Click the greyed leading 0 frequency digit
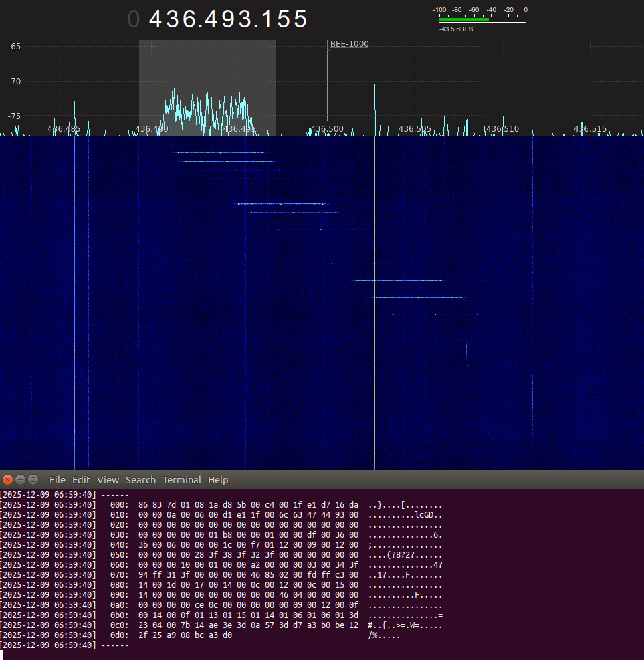 coord(134,19)
